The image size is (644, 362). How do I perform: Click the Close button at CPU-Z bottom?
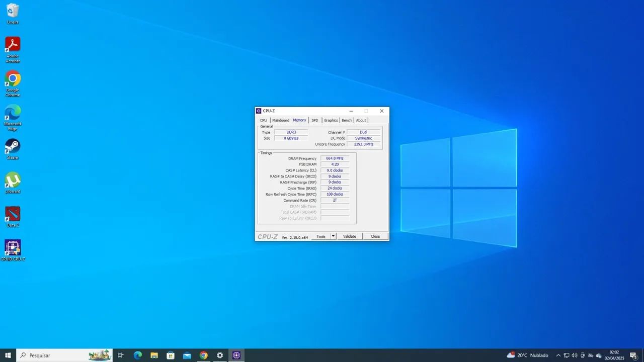tap(375, 236)
